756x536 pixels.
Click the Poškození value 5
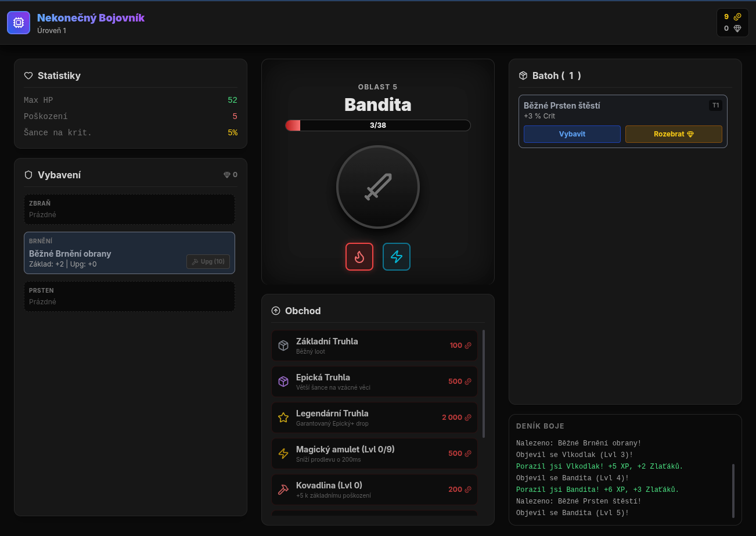coord(235,116)
